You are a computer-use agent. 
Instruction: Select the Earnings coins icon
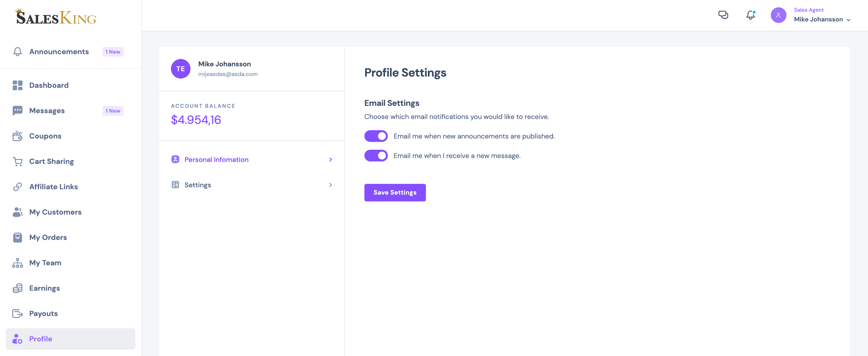pyautogui.click(x=17, y=288)
